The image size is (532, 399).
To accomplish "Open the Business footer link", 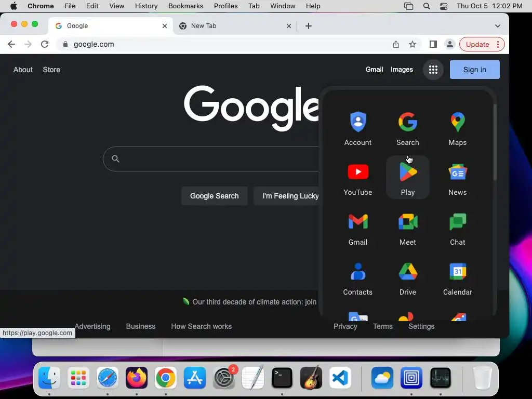I will [140, 326].
